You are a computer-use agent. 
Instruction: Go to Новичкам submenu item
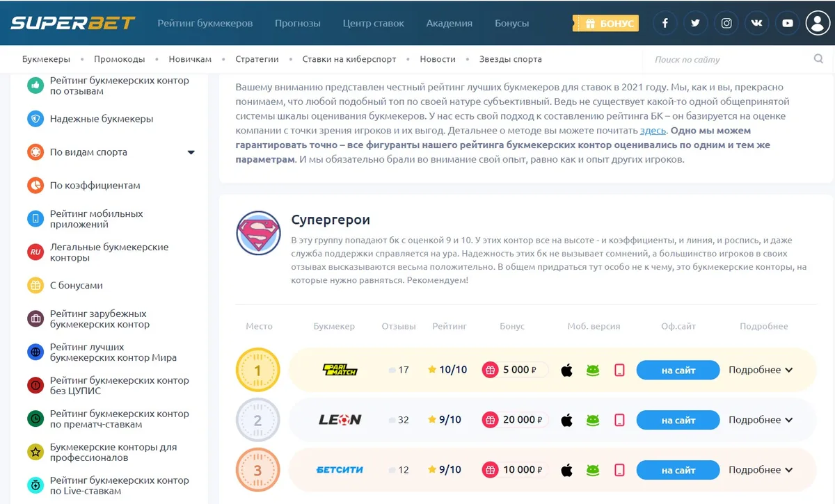(x=191, y=59)
